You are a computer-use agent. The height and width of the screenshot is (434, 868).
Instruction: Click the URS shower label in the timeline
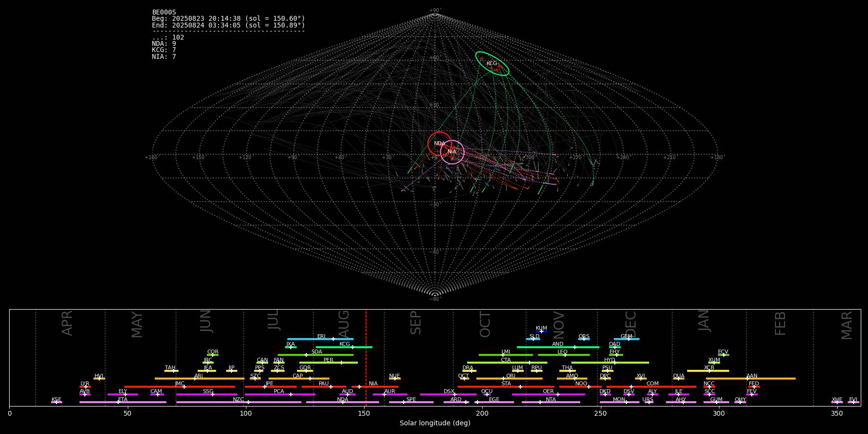(648, 400)
